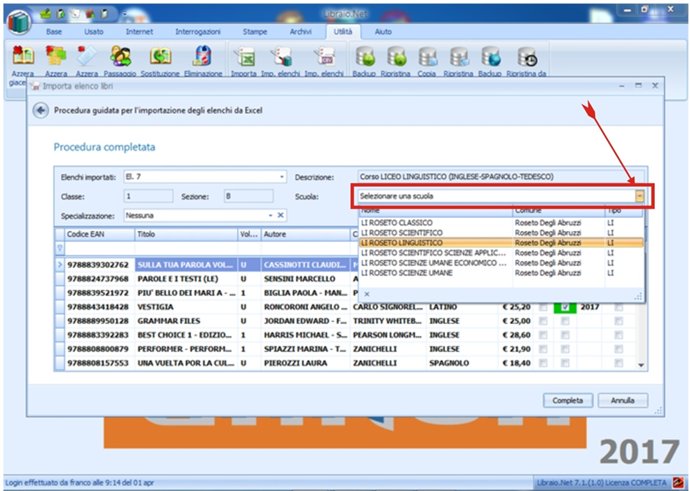Click the small X in school dropdown footer

click(367, 294)
